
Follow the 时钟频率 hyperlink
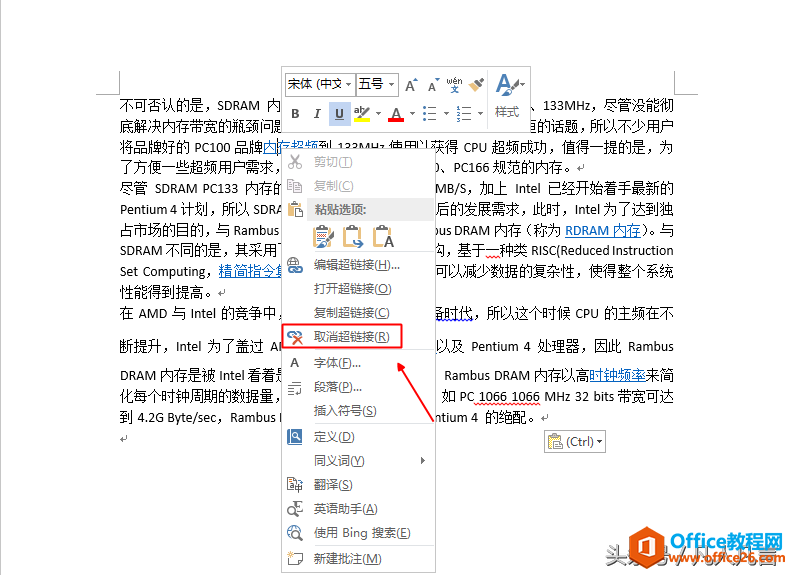click(x=617, y=375)
